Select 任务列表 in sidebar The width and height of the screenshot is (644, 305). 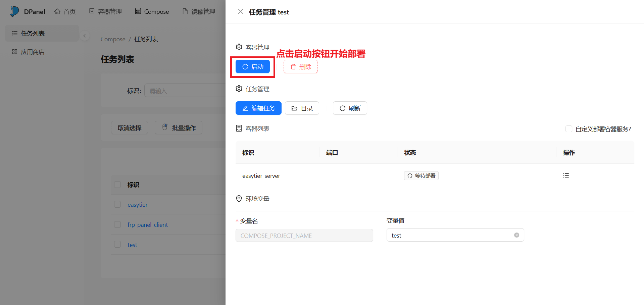[x=42, y=33]
